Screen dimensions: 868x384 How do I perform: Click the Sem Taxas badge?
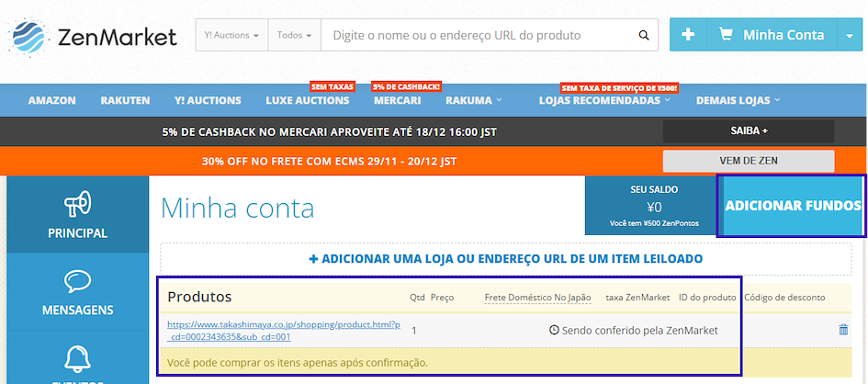[333, 87]
